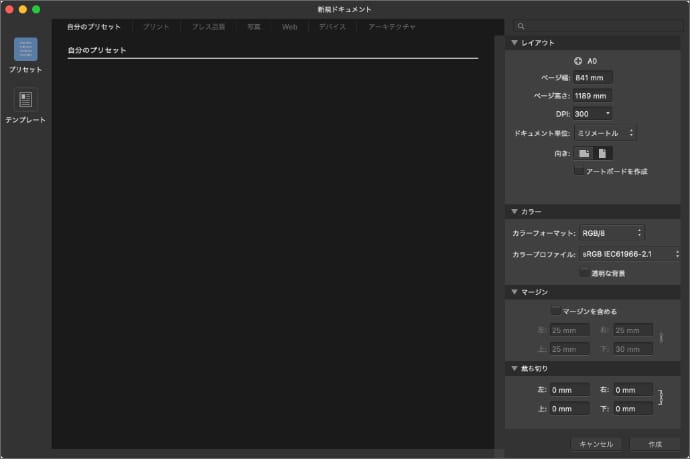
Task: Check the マージンを含める option
Action: coord(556,311)
